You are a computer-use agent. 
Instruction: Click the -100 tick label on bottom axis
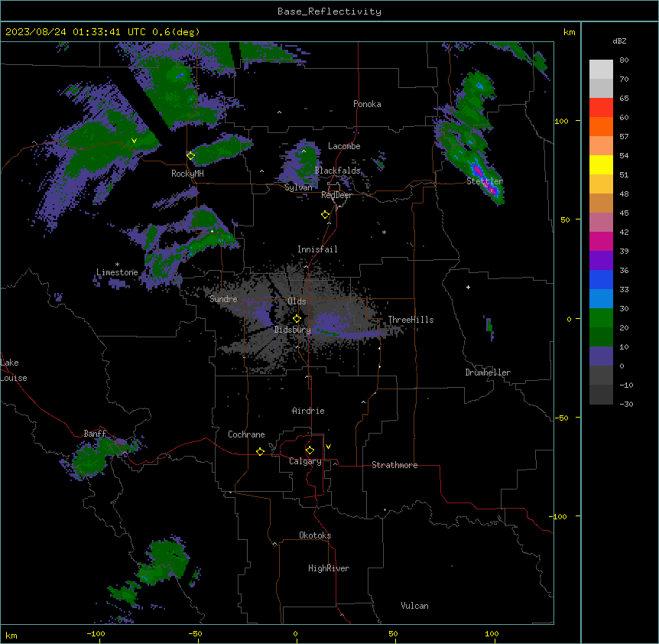click(96, 633)
